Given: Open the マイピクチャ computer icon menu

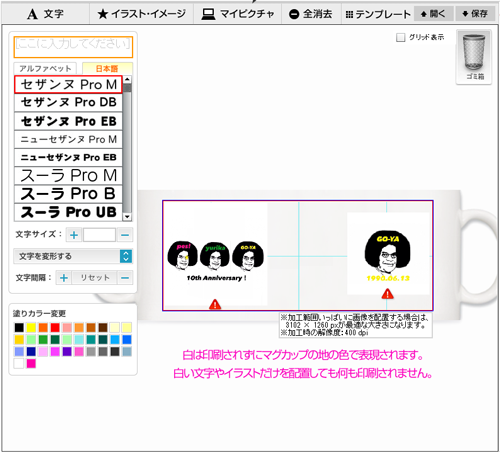Looking at the screenshot, I should [238, 14].
